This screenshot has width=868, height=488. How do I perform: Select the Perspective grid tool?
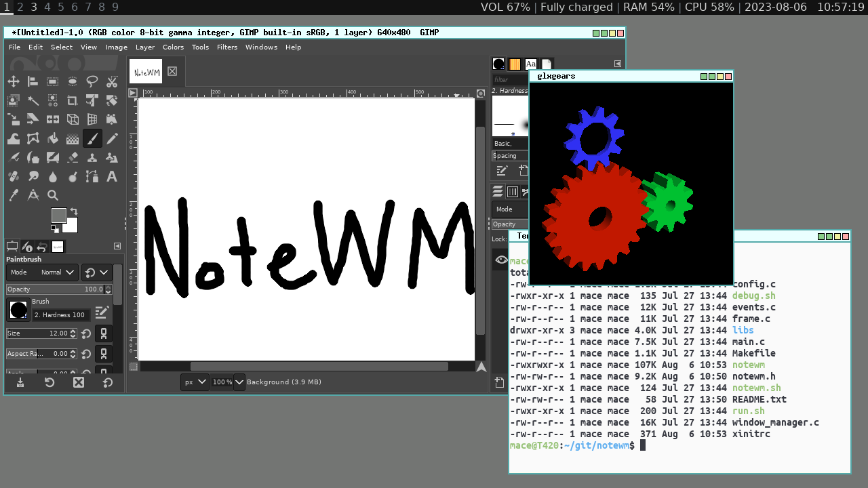coord(92,119)
